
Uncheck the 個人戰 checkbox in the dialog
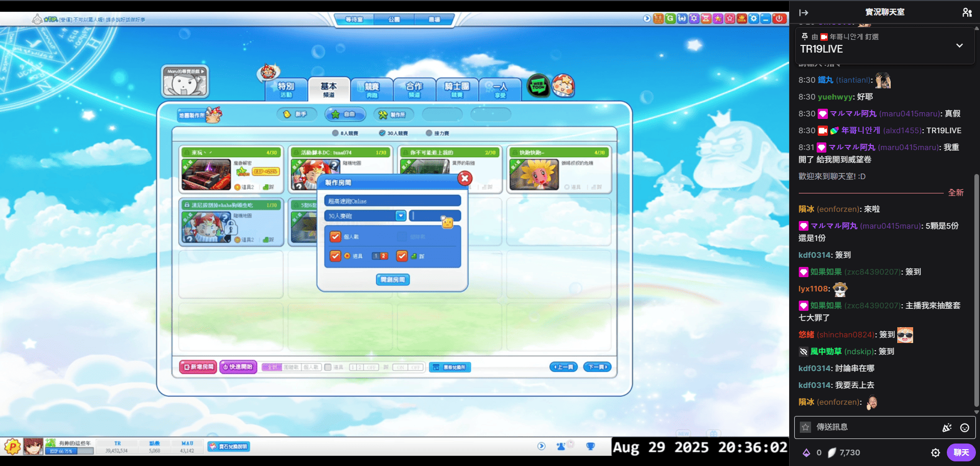pos(335,237)
